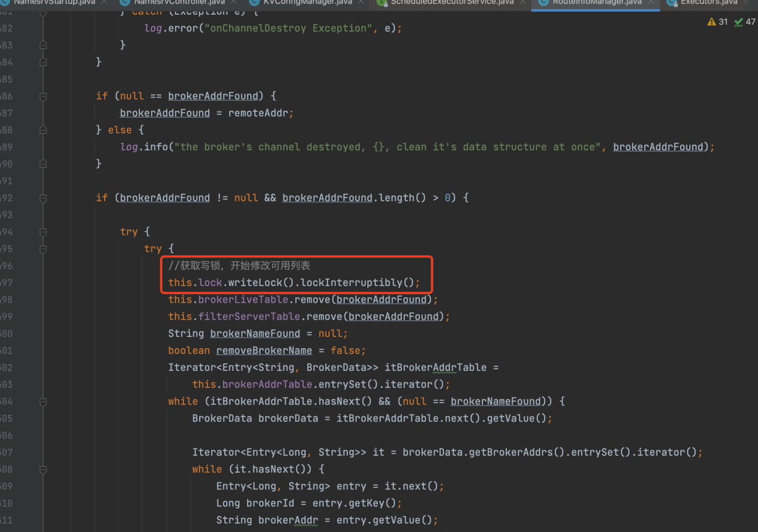This screenshot has width=758, height=532.
Task: Click 'brokerLiveTable' field reference
Action: [243, 300]
